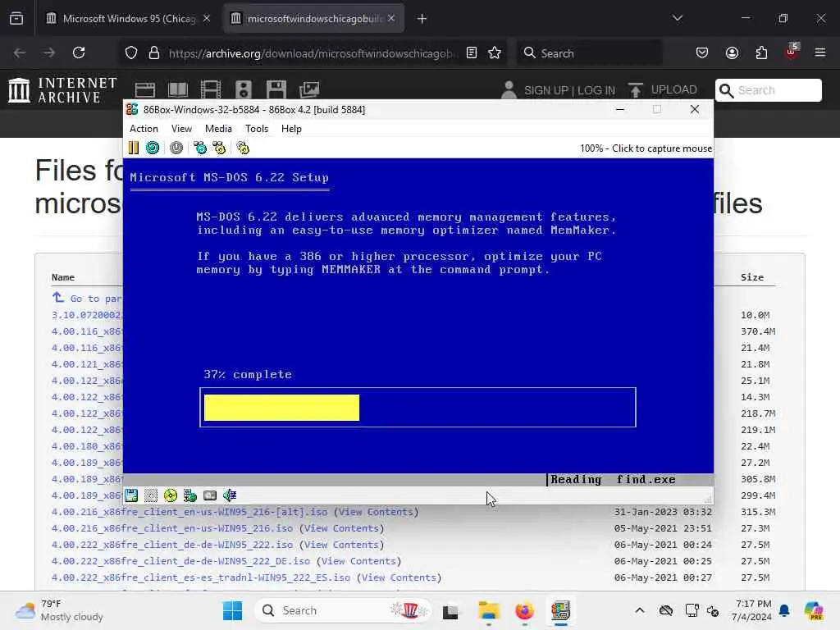Open Internet Archive software floppy icon
Image resolution: width=840 pixels, height=630 pixels.
click(x=276, y=90)
